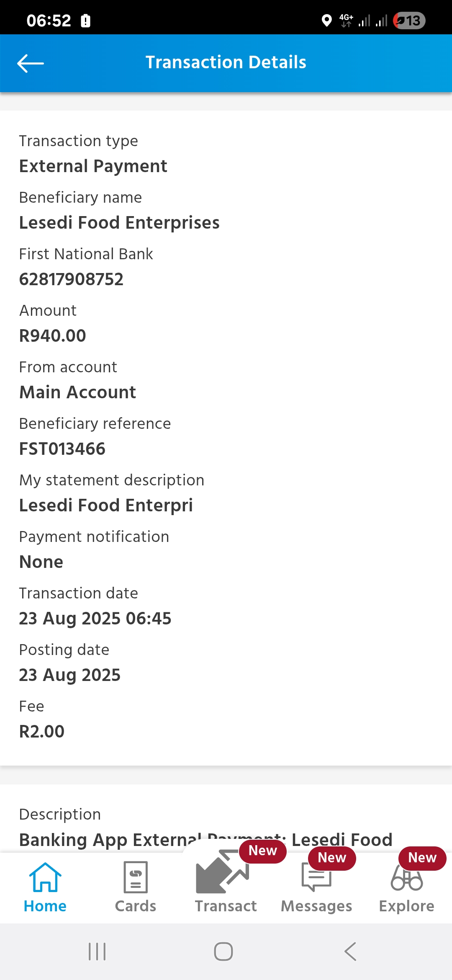Switch to the Cards tab label
452x980 pixels.
tap(136, 906)
